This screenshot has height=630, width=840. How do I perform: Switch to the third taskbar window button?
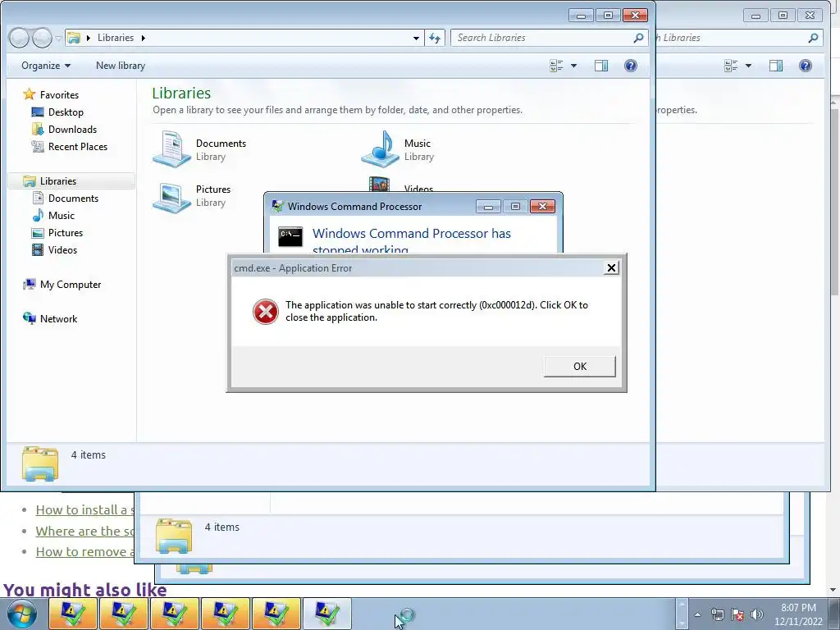coord(175,614)
